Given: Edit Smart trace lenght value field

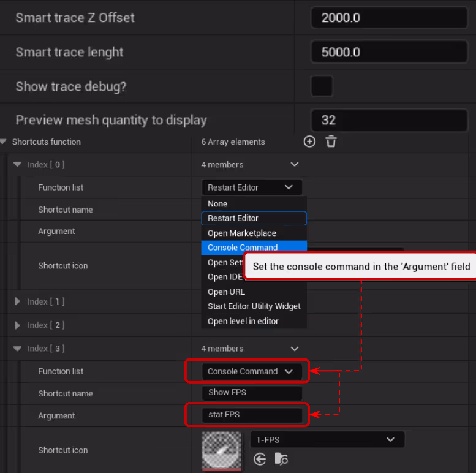Looking at the screenshot, I should pos(389,52).
